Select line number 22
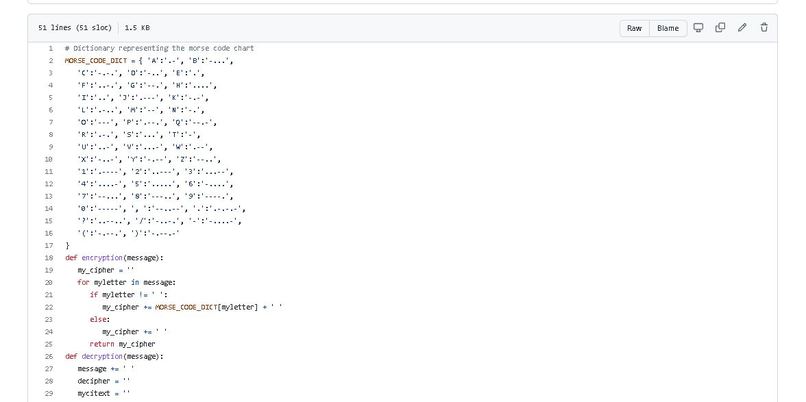This screenshot has height=402, width=806. pos(49,307)
